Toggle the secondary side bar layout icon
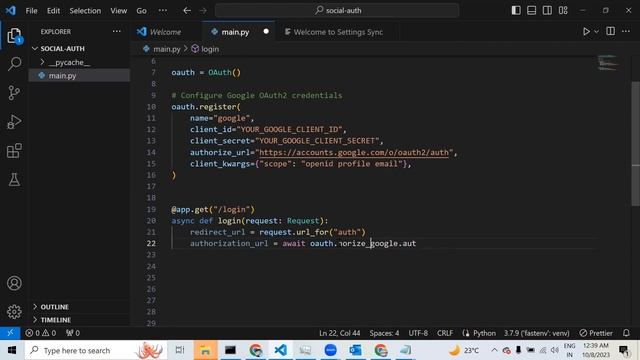Screen dimensions: 640x360 [547, 10]
